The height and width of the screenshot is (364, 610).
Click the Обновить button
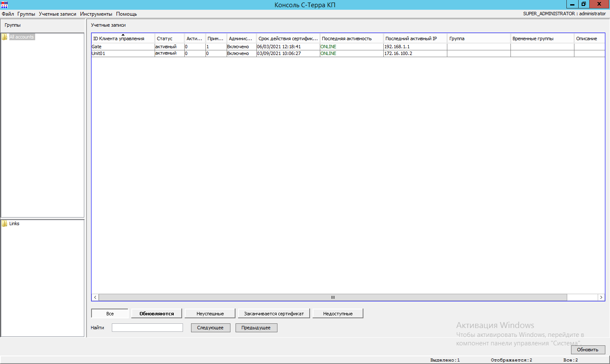(x=588, y=350)
